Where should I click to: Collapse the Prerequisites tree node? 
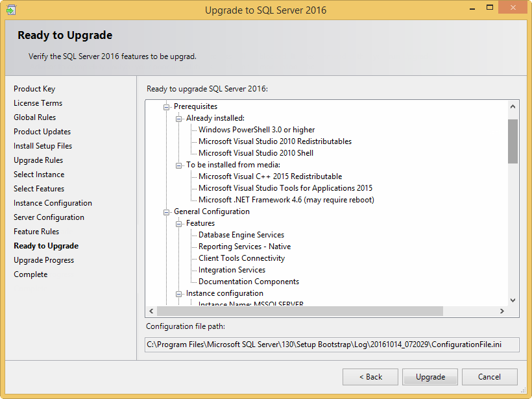coord(166,107)
